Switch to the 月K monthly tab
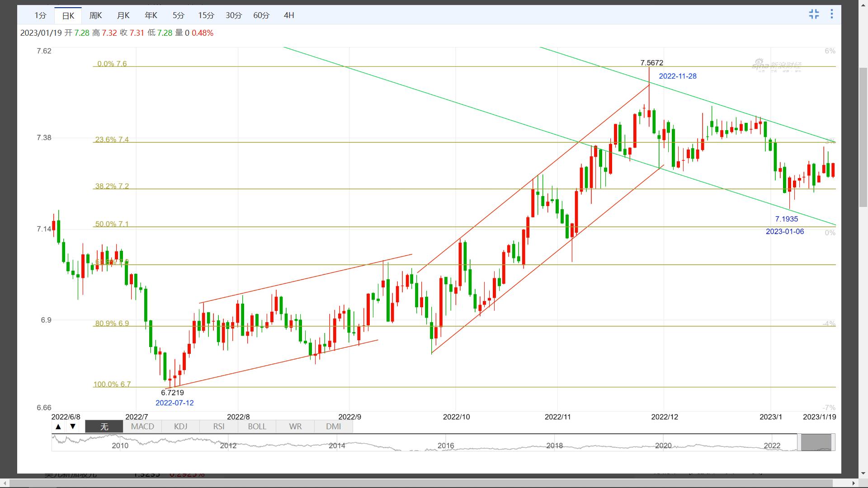 tap(123, 15)
